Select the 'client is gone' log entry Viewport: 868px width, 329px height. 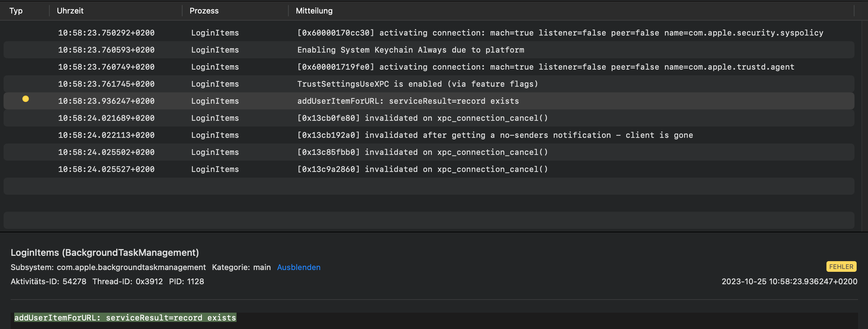click(495, 135)
